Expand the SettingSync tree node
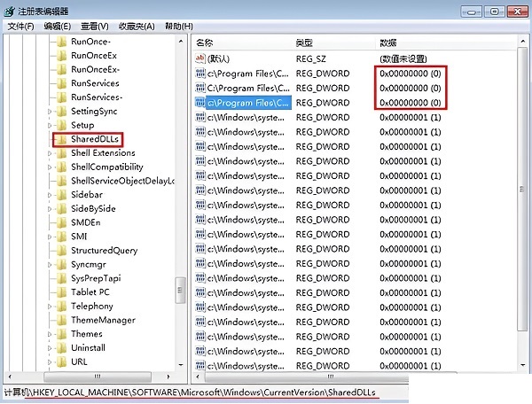This screenshot has width=532, height=404. (50, 111)
